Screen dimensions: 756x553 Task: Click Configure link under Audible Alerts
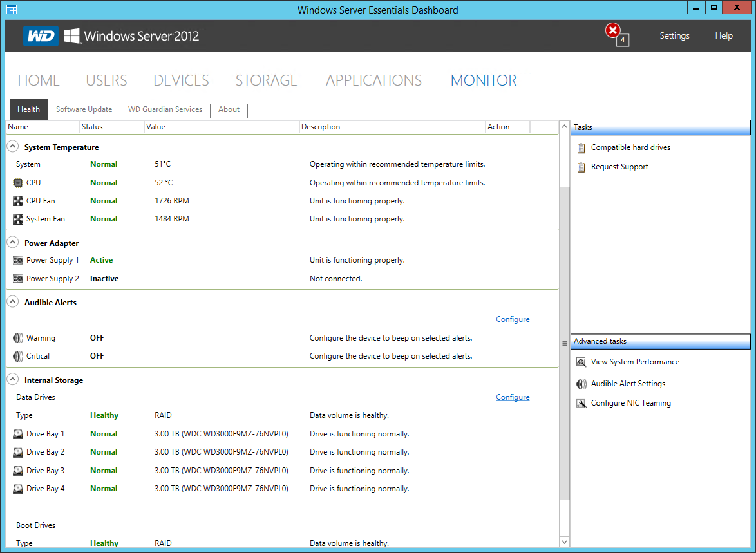(513, 319)
